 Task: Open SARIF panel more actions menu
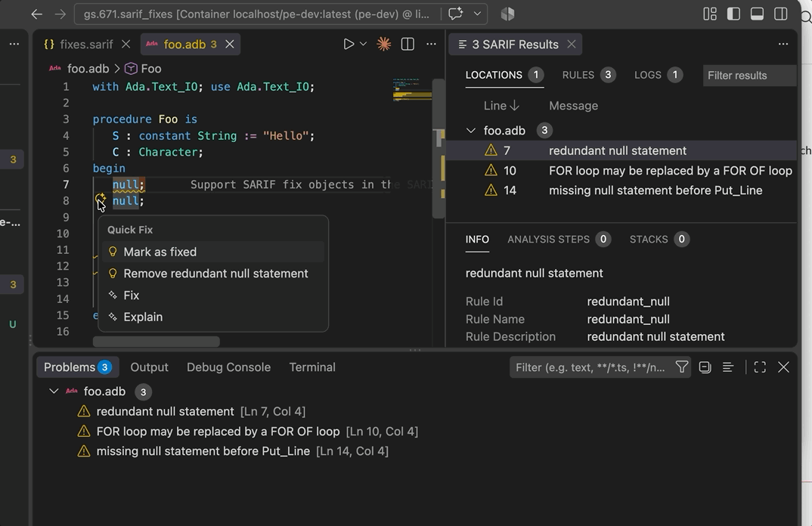(783, 45)
